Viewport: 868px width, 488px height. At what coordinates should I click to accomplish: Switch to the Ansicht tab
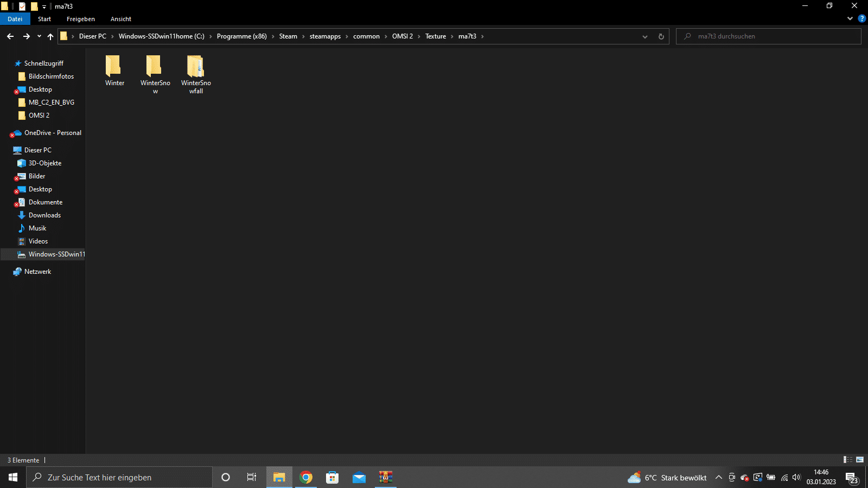(121, 19)
